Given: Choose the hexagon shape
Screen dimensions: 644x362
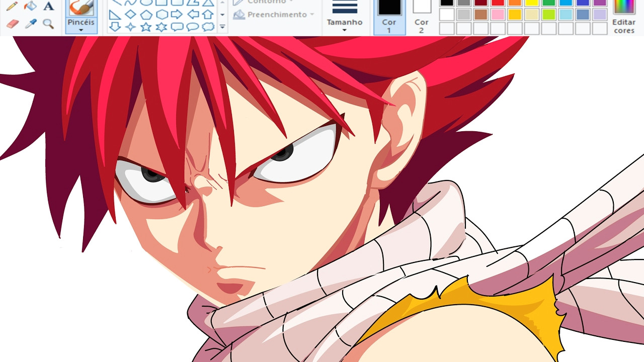Looking at the screenshot, I should [x=162, y=15].
